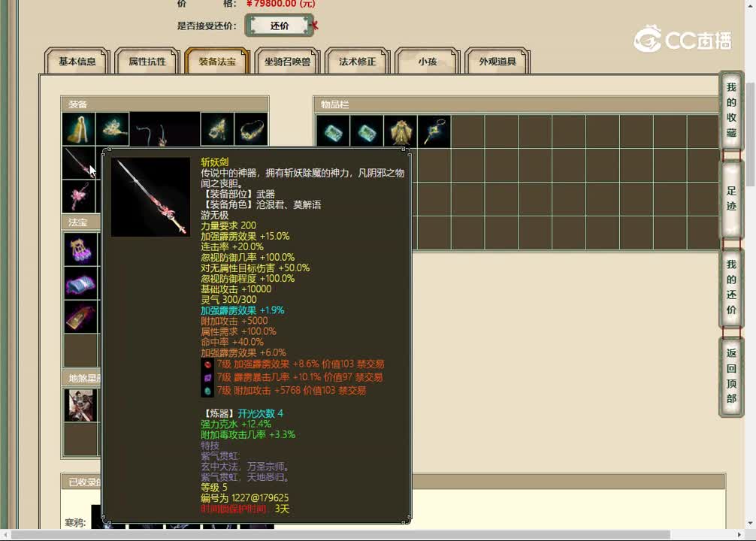The image size is (756, 541).
Task: Select the purple-beaded lantern 法宝 icon
Action: (80, 249)
